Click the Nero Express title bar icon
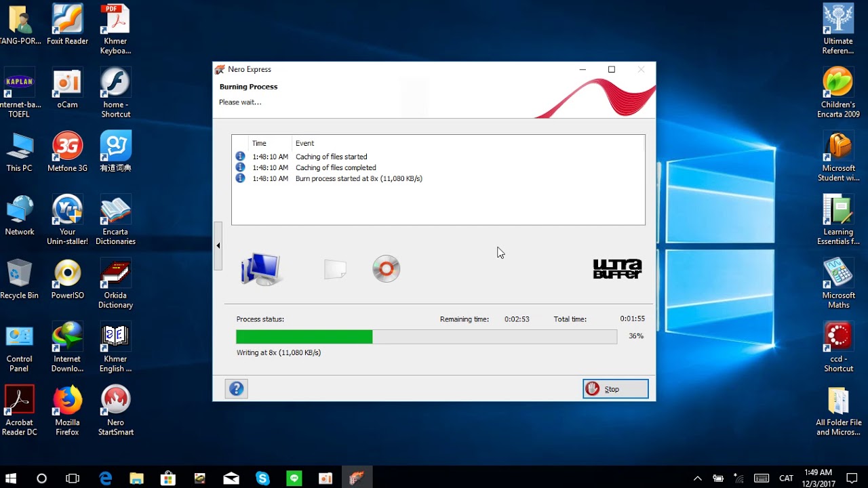Viewport: 868px width, 488px height. pyautogui.click(x=220, y=69)
